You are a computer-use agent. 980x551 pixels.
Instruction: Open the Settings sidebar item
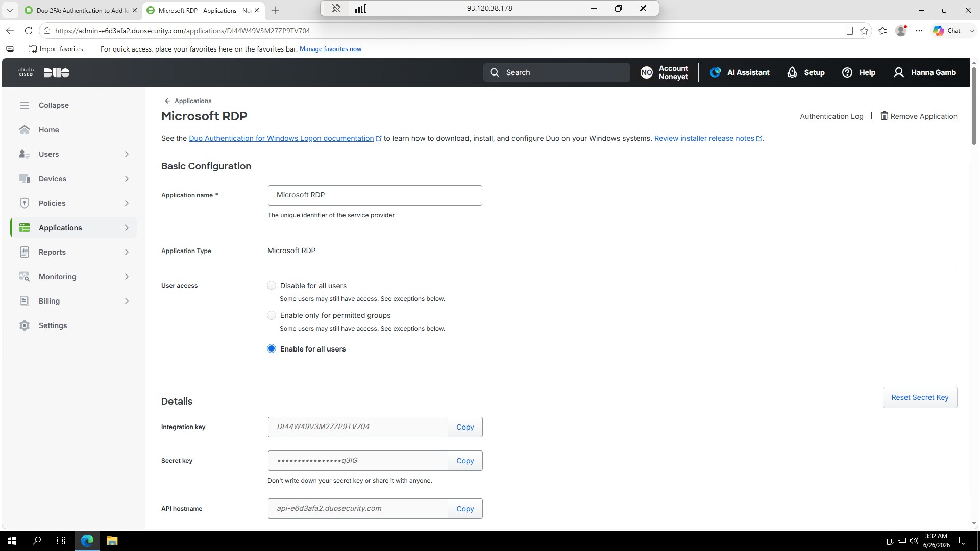(x=73, y=325)
